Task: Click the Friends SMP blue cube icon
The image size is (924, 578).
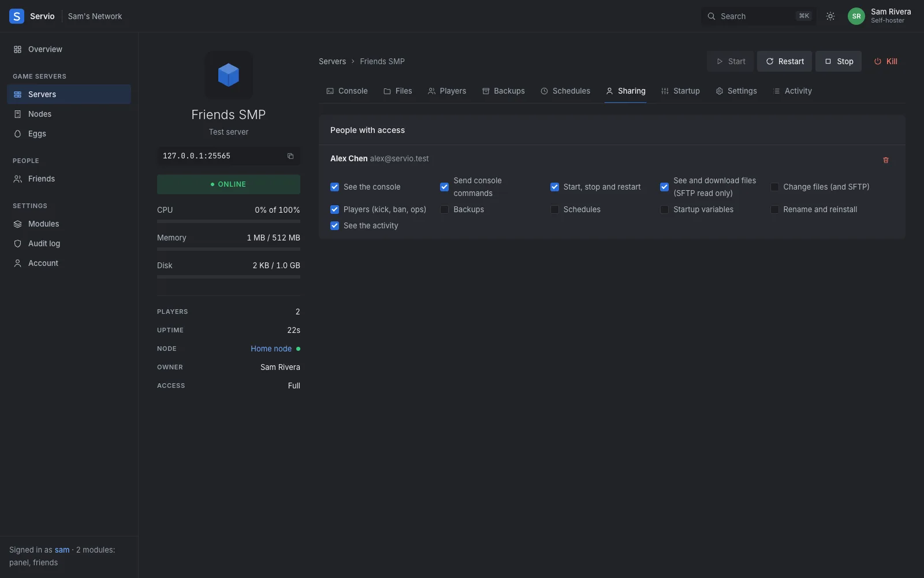Action: pyautogui.click(x=229, y=75)
